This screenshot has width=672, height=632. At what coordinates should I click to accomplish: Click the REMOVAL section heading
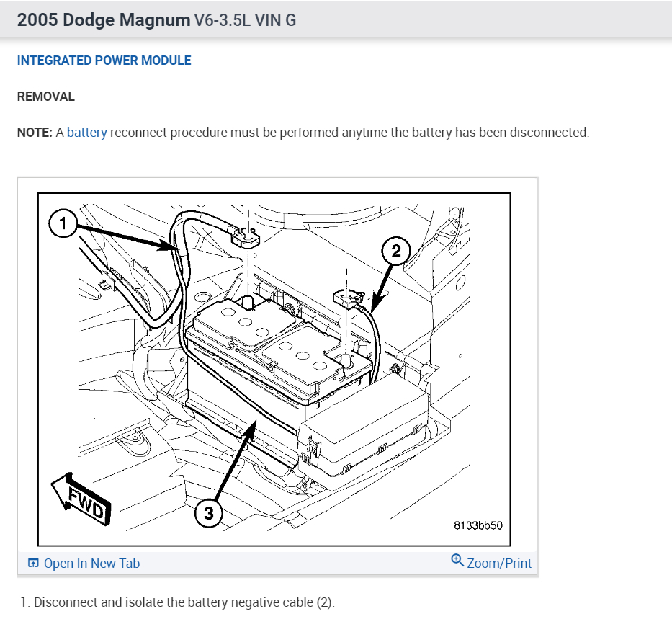[x=46, y=97]
